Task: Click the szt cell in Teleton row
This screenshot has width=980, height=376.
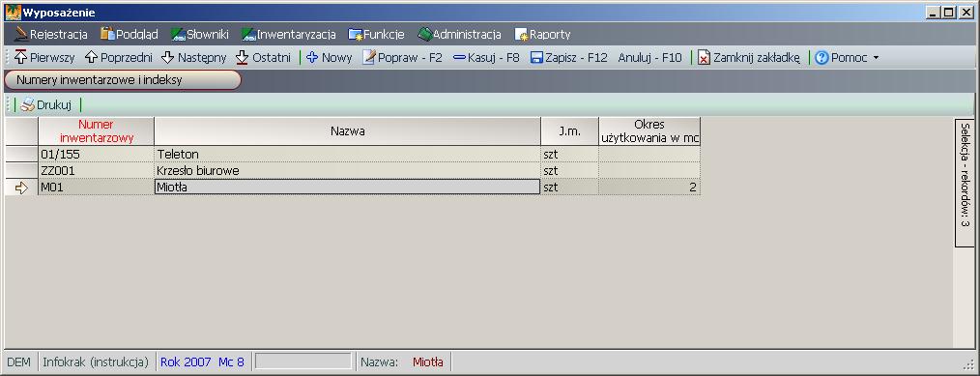Action: (x=569, y=154)
